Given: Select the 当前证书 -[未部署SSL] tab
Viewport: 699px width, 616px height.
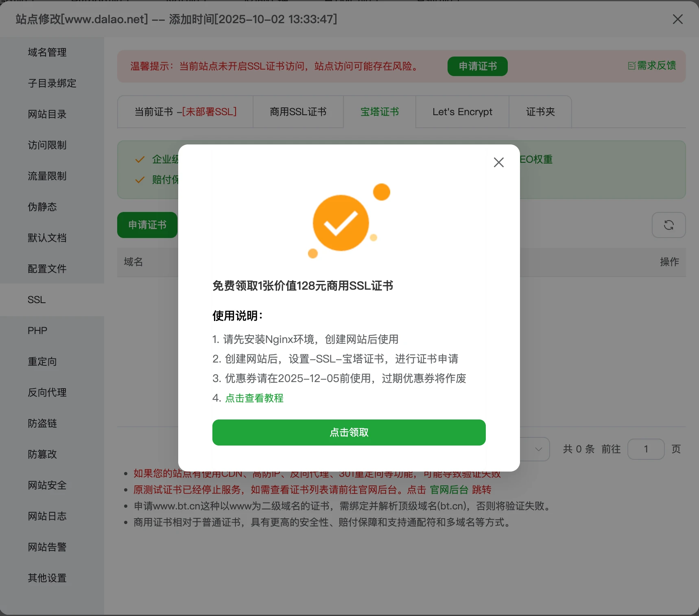Looking at the screenshot, I should (185, 112).
